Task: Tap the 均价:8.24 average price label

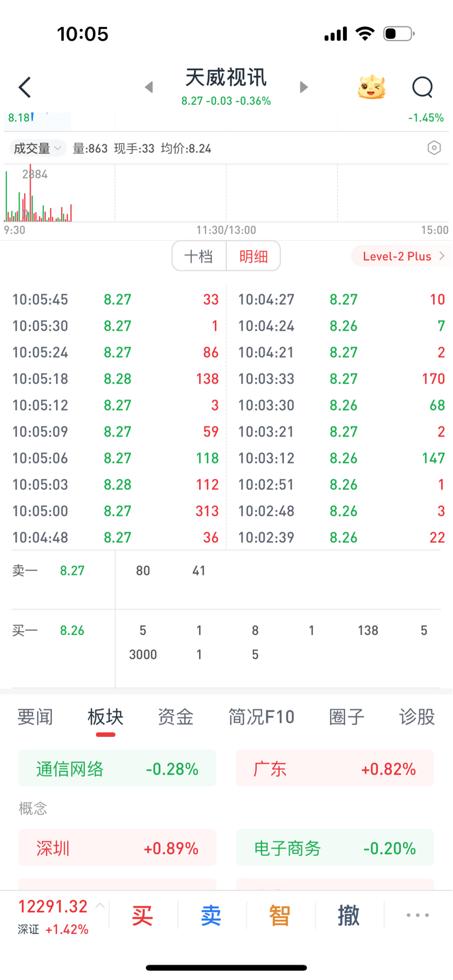Action: pos(186,148)
